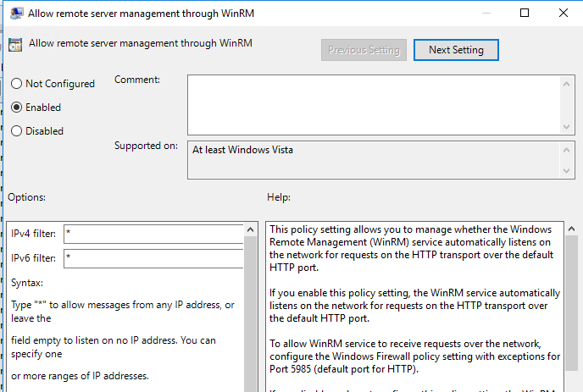Go to Next Setting
Screen dimensions: 583x392
[456, 50]
